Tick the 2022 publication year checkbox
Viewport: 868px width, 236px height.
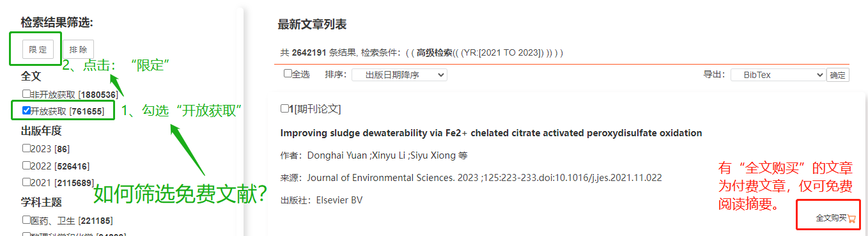pos(26,165)
